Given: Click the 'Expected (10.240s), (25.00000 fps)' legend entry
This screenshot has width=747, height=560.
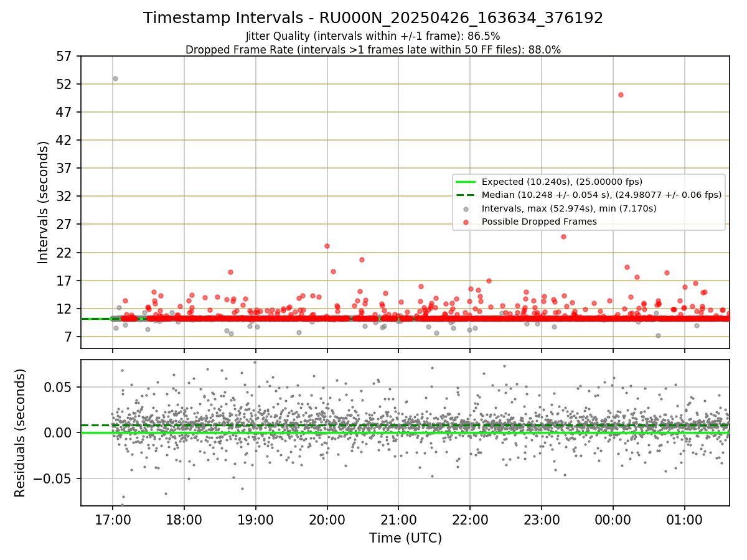Looking at the screenshot, I should pyautogui.click(x=562, y=182).
